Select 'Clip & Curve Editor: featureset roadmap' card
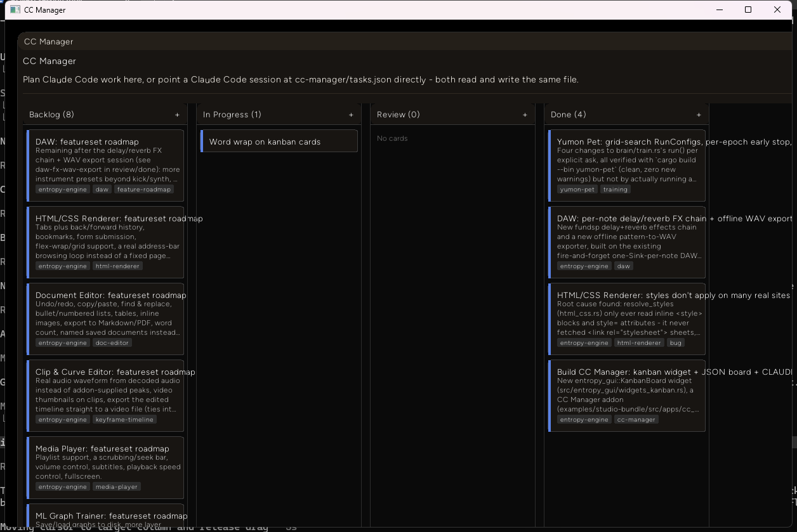797x532 pixels. (105, 396)
